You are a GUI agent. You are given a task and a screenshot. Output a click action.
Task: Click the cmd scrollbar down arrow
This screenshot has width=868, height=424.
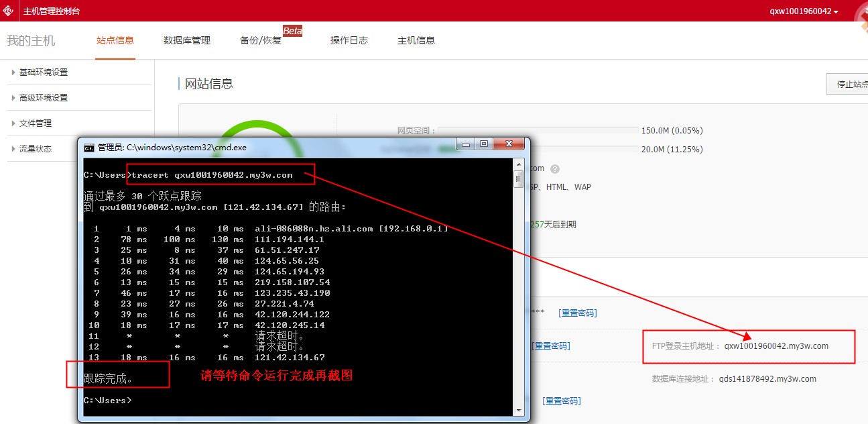pyautogui.click(x=518, y=409)
